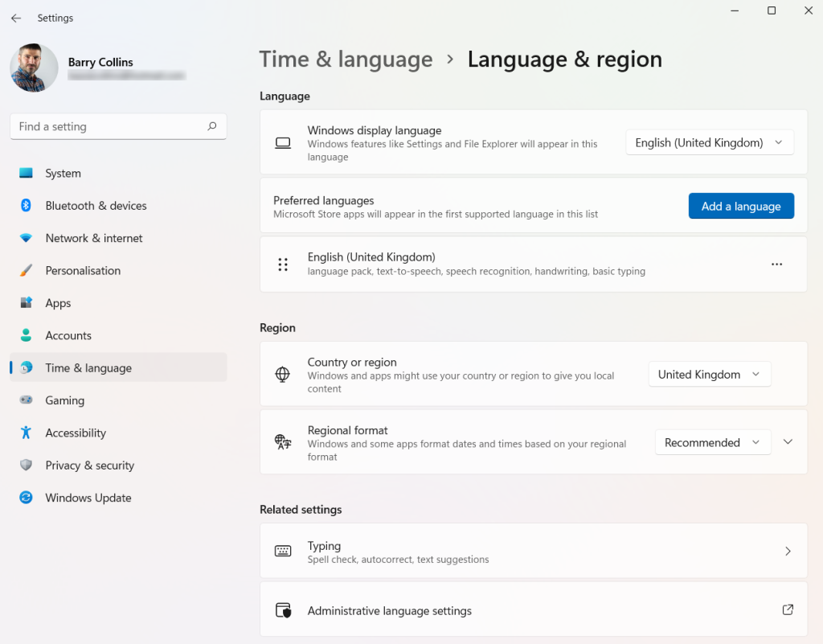The width and height of the screenshot is (823, 644).
Task: Click Barry Collins profile picture
Action: (34, 68)
